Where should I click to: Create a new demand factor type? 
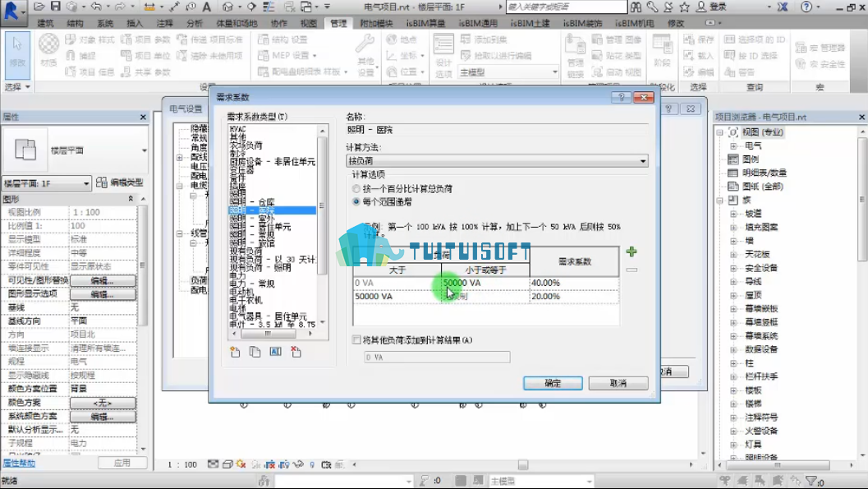pos(235,352)
